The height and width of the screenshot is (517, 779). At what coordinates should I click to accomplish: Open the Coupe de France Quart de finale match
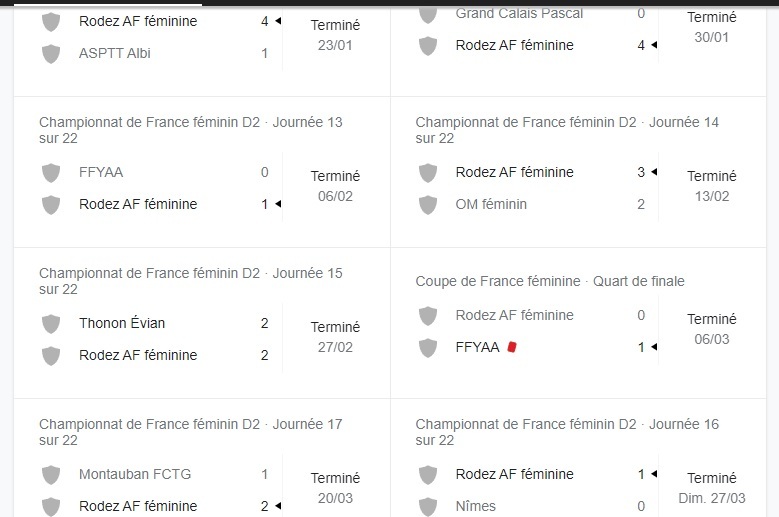[x=550, y=281]
